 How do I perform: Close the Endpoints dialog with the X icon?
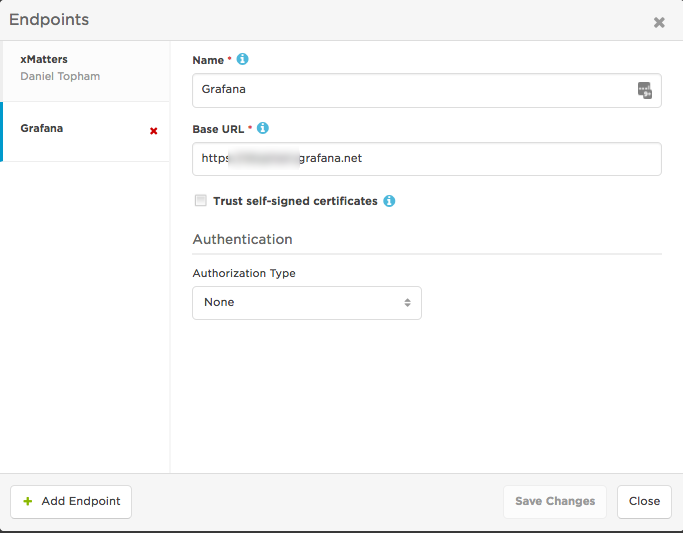pos(659,22)
